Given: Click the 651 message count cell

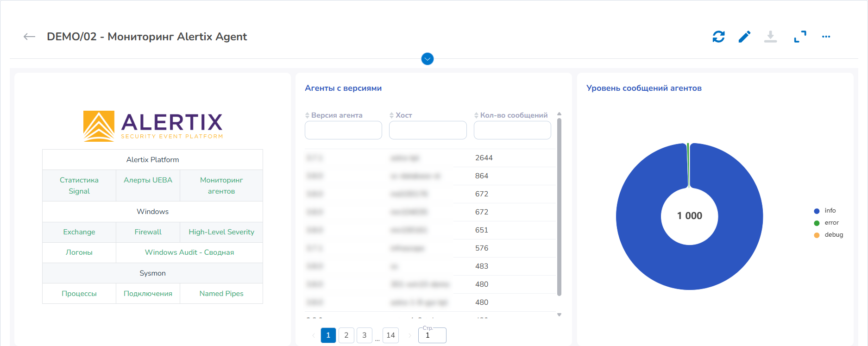Looking at the screenshot, I should 482,230.
